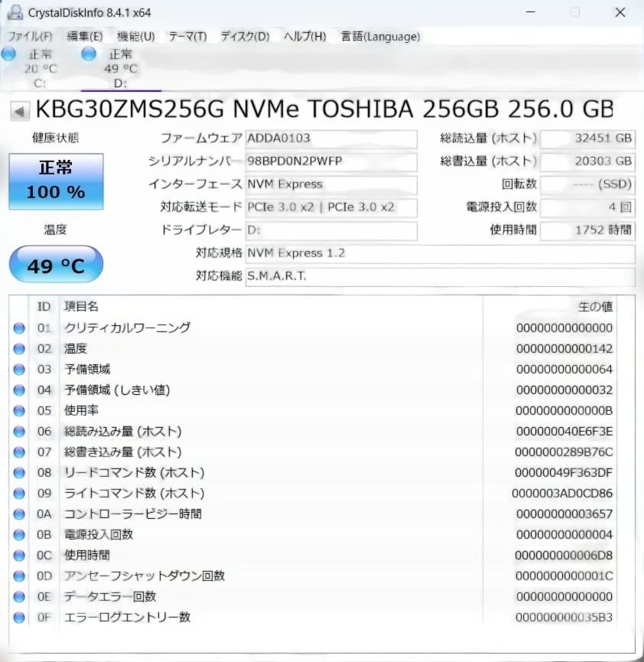
Task: Click the blue health lamp for drive D:
Action: point(88,54)
